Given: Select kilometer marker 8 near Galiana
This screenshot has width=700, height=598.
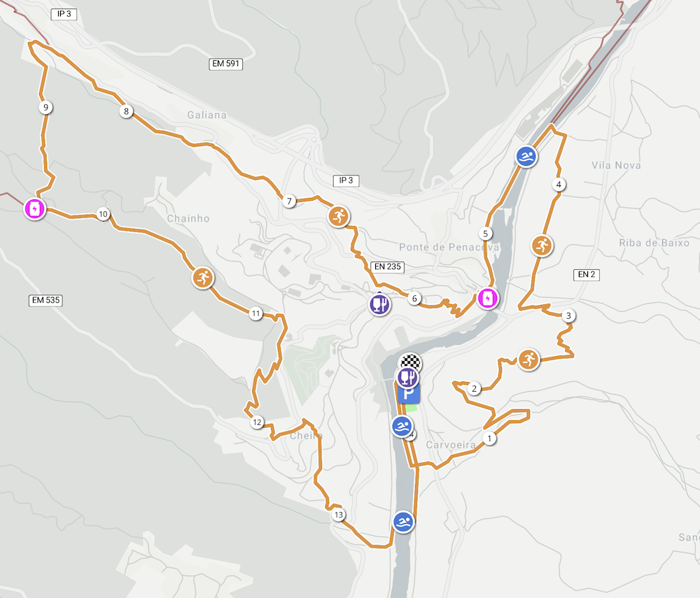Looking at the screenshot, I should pos(126,111).
